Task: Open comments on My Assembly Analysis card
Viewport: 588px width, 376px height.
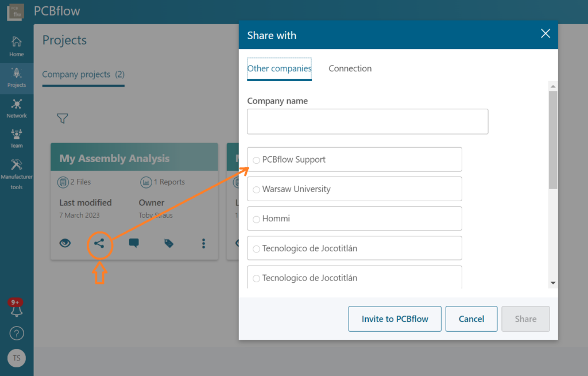Action: coord(134,243)
